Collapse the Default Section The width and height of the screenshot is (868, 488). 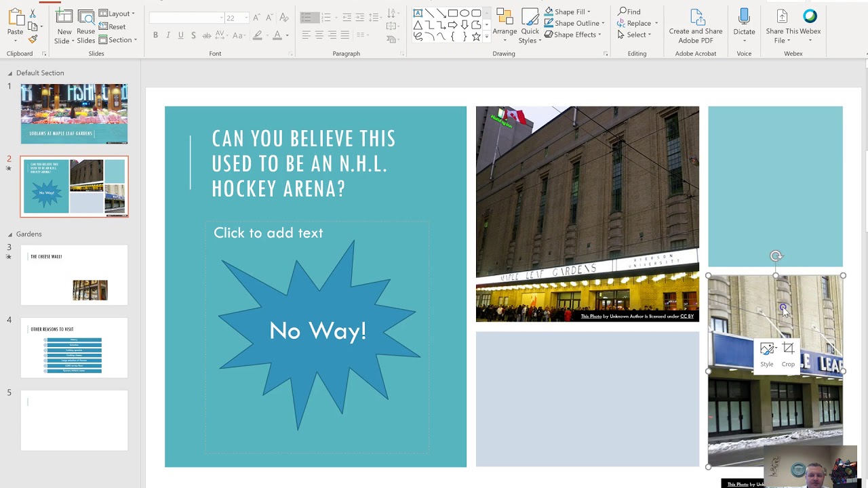[x=10, y=73]
